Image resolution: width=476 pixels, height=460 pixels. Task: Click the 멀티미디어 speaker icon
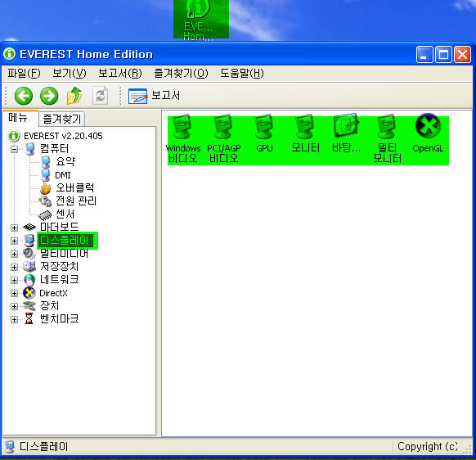29,254
